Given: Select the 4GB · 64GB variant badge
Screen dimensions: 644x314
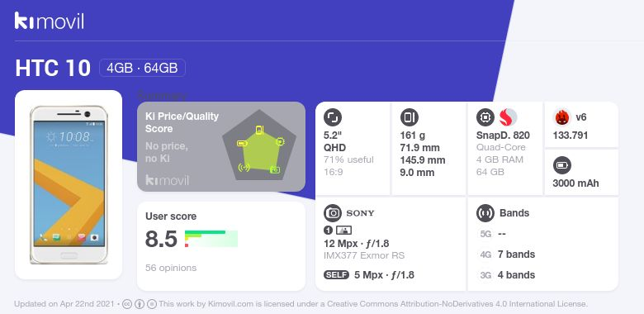Looking at the screenshot, I should [x=142, y=68].
